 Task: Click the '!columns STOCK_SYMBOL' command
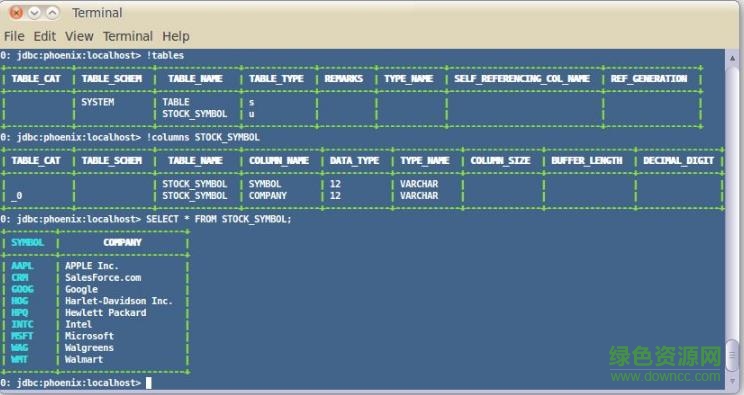[x=203, y=137]
